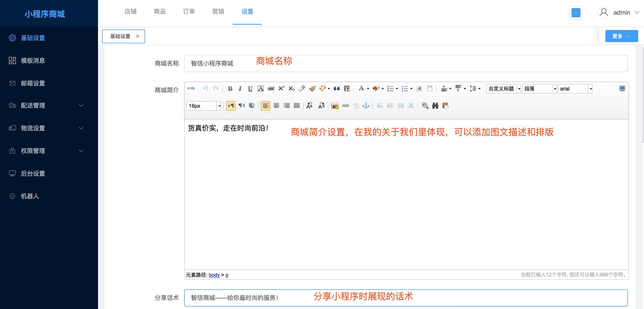The width and height of the screenshot is (644, 309).
Task: Apply strikethrough with ABC icon
Action: click(271, 88)
